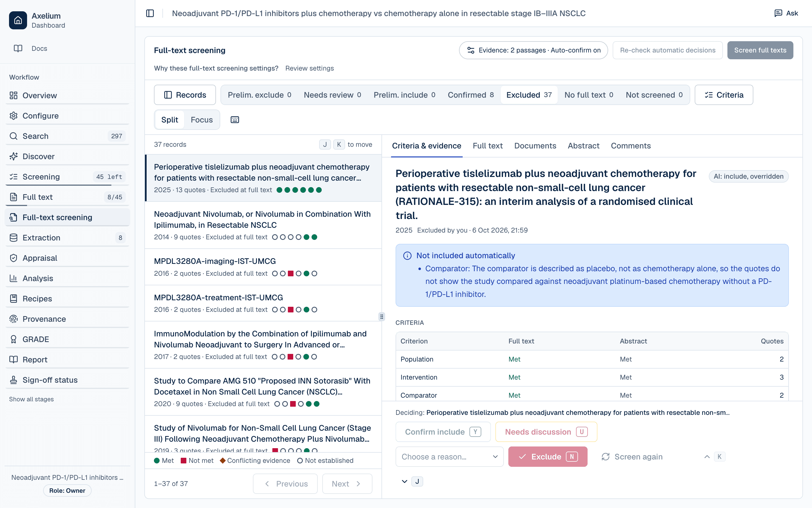Filter by Needs review status

coord(332,95)
